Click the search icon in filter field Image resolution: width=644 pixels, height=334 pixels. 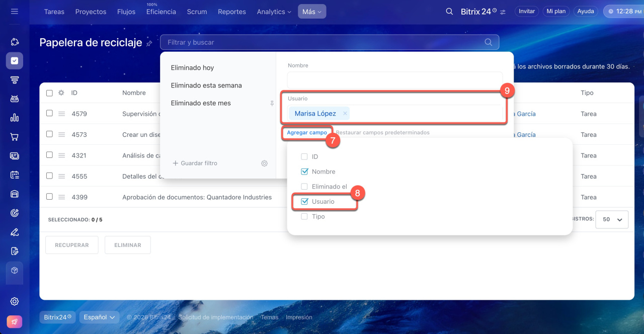pos(488,42)
